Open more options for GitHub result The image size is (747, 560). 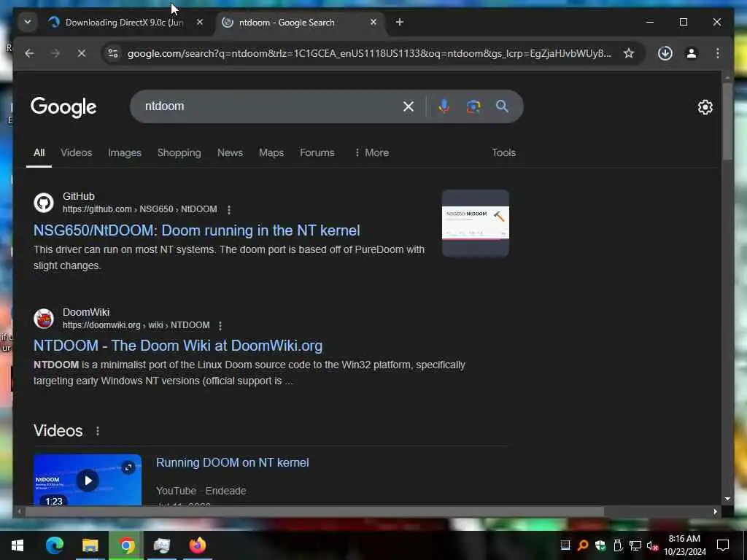(229, 209)
